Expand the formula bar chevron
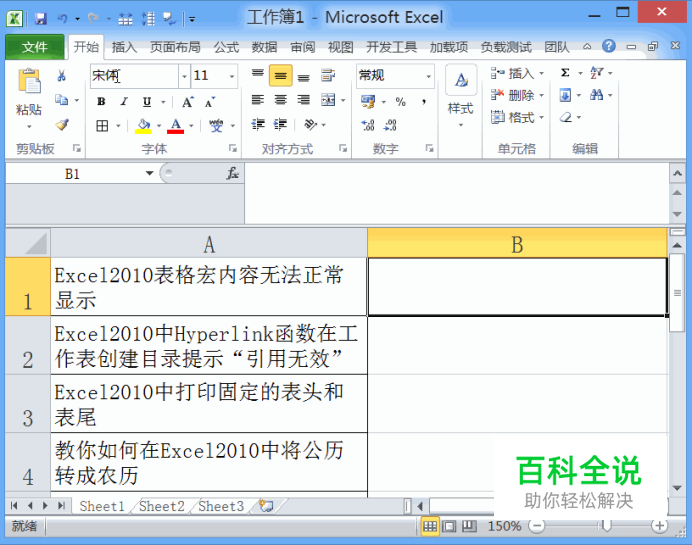Screen dimensions: 692x545 [x=677, y=173]
